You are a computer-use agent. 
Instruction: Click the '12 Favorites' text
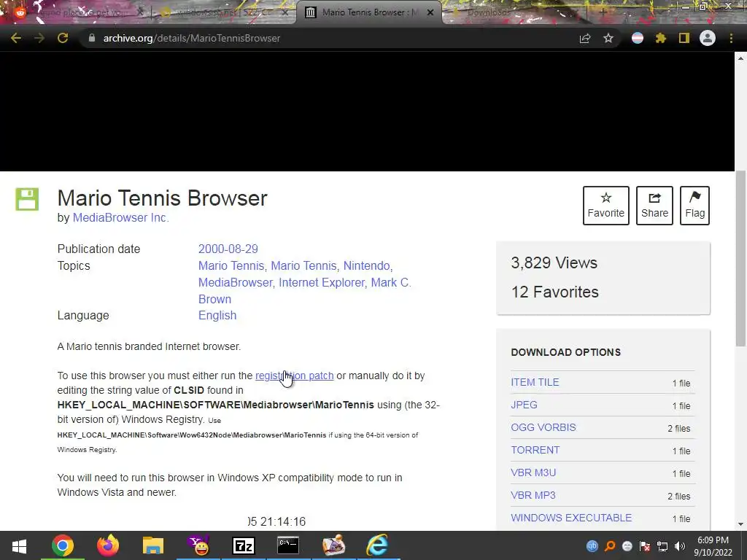point(555,292)
